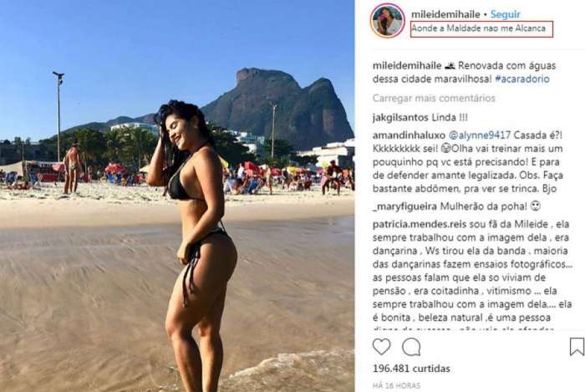Open mileidemihaile username in header
This screenshot has width=585, height=392.
[x=445, y=14]
